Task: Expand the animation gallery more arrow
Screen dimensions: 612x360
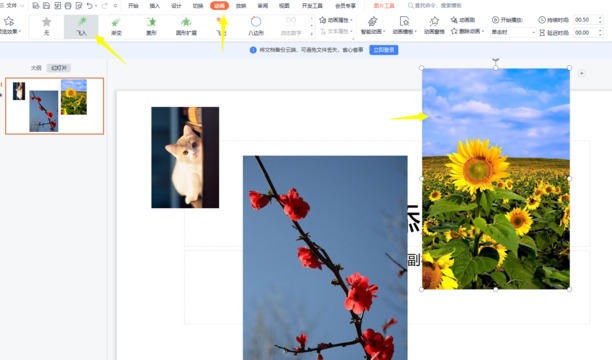Action: (x=311, y=34)
